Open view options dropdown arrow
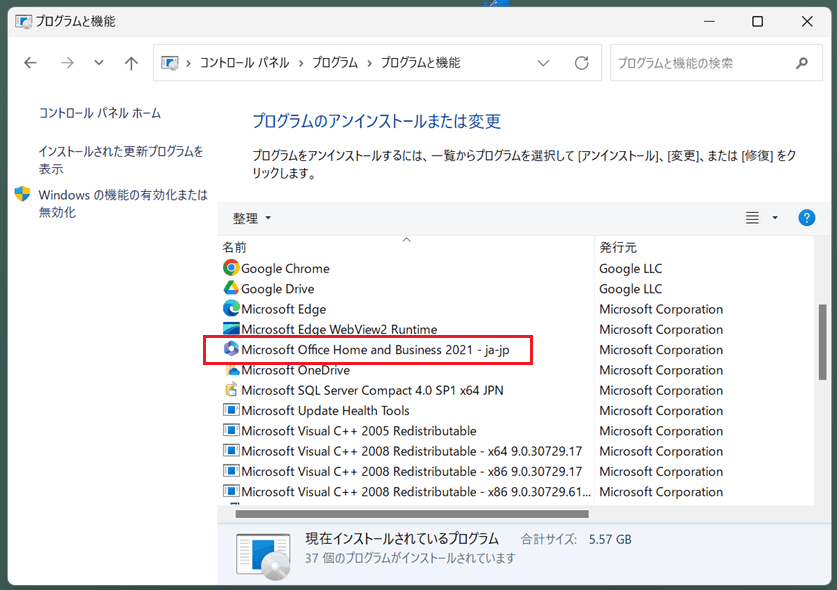 (x=775, y=218)
